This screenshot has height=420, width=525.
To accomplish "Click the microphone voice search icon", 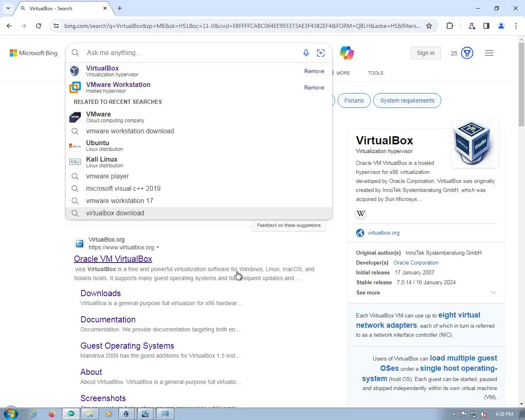I will coord(306,53).
